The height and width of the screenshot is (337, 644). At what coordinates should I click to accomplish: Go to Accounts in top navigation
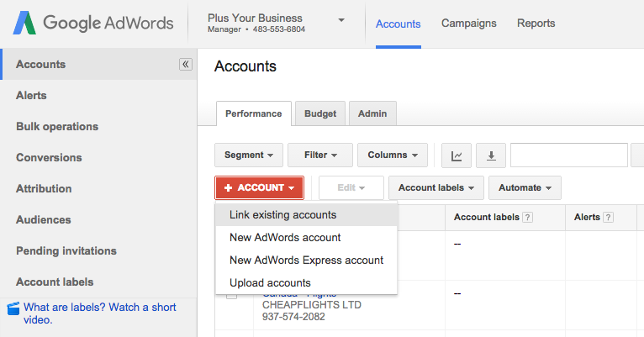tap(399, 24)
